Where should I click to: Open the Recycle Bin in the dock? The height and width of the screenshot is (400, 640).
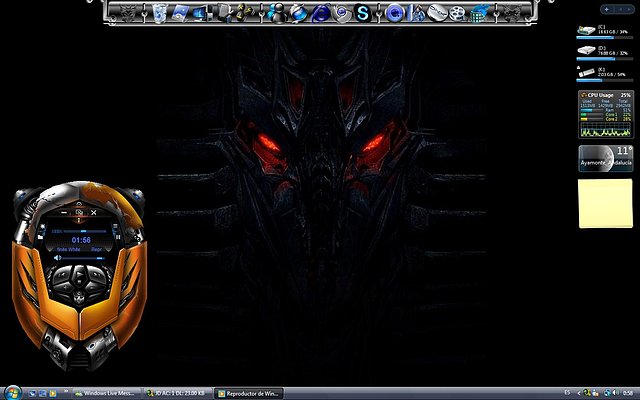160,13
